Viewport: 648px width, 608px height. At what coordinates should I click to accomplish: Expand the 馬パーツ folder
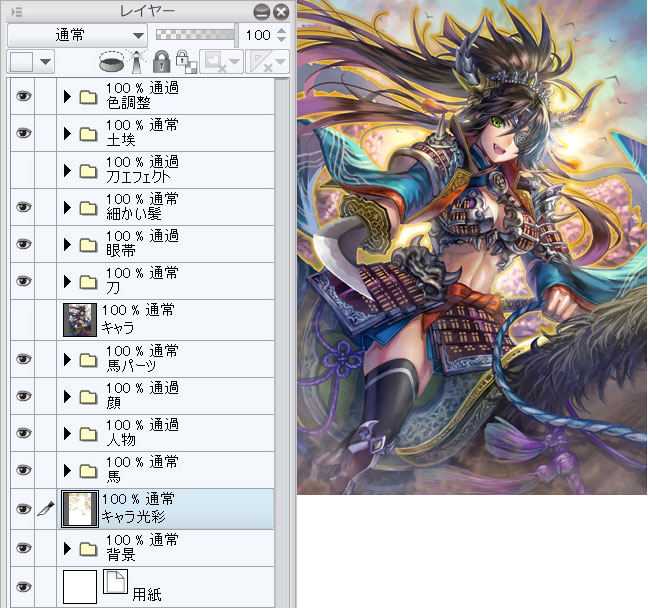(67, 359)
